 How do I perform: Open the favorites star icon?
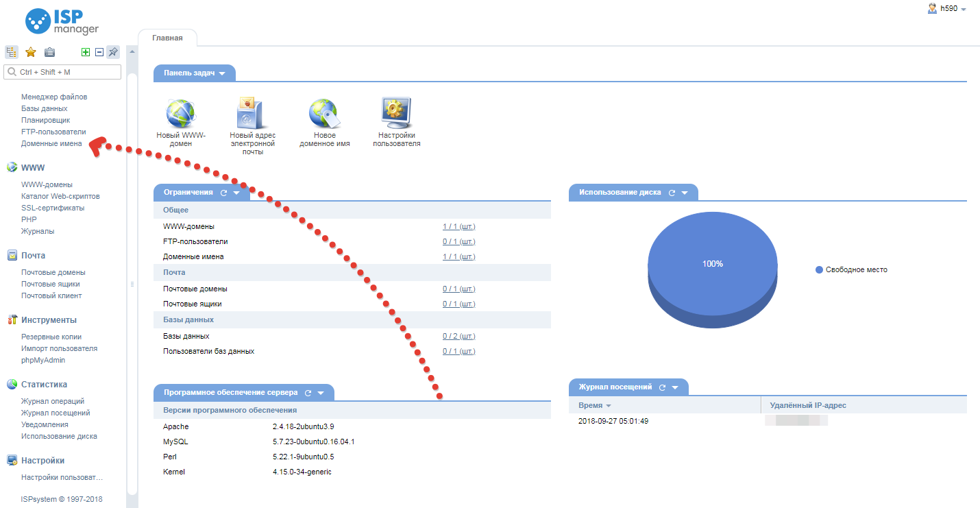click(x=31, y=52)
